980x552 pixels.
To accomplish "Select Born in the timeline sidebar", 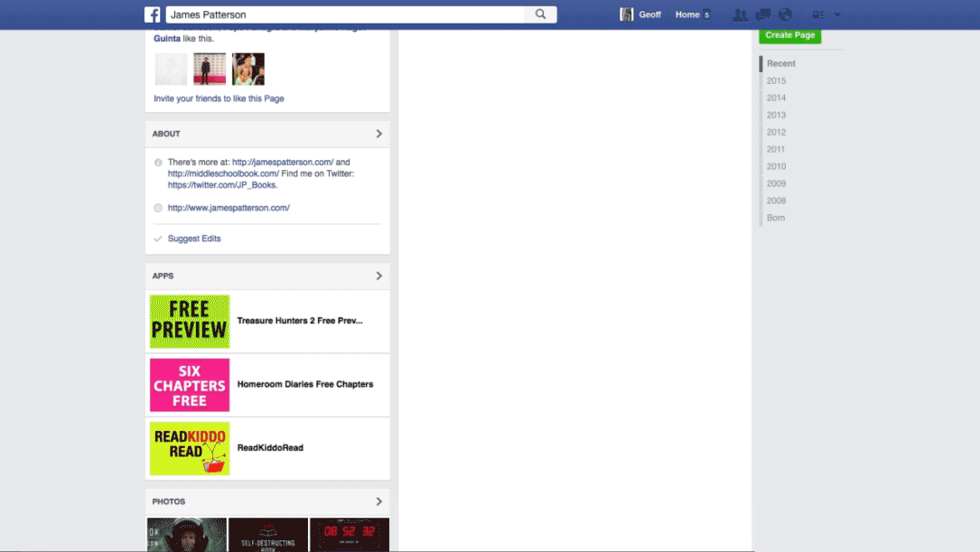I will pos(776,217).
